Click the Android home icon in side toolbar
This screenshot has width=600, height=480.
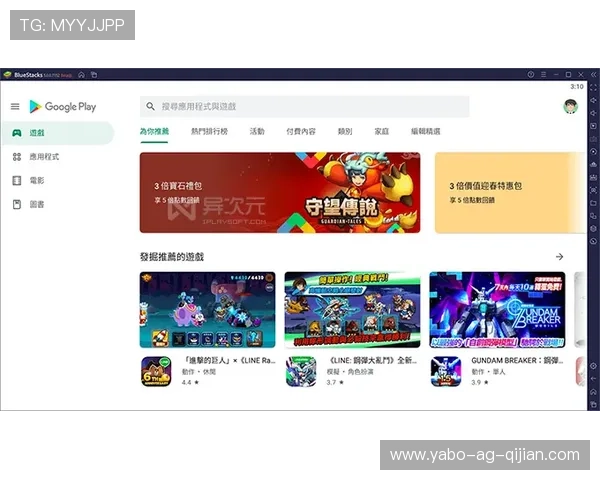[x=593, y=391]
